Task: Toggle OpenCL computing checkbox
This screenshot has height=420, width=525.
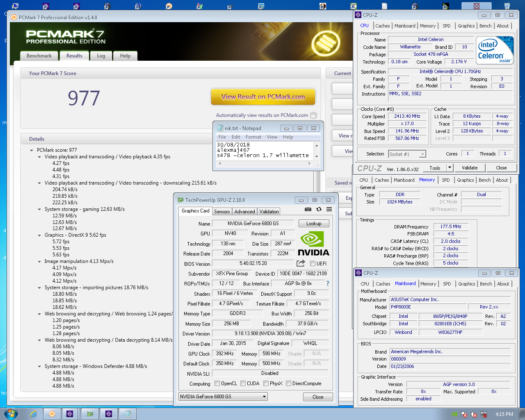Action: (x=217, y=383)
